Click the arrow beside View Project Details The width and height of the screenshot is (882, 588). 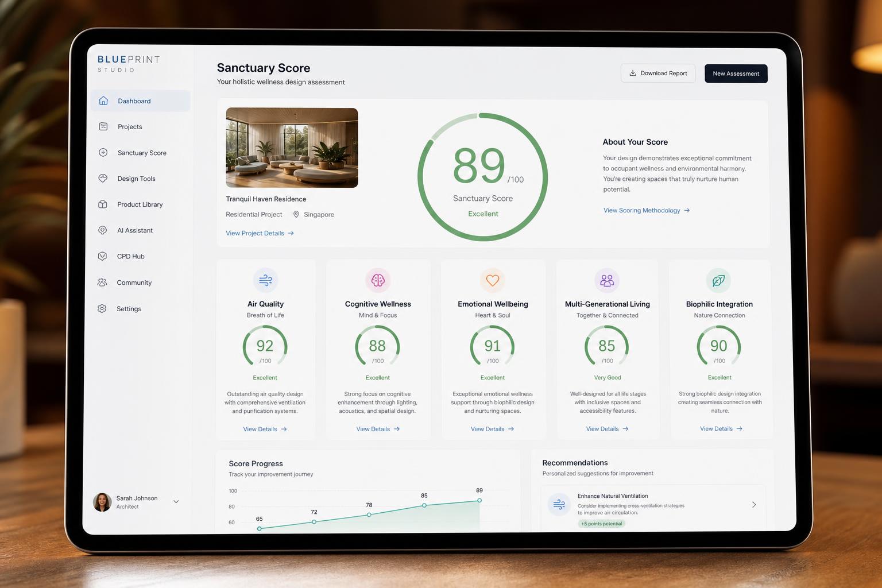291,233
